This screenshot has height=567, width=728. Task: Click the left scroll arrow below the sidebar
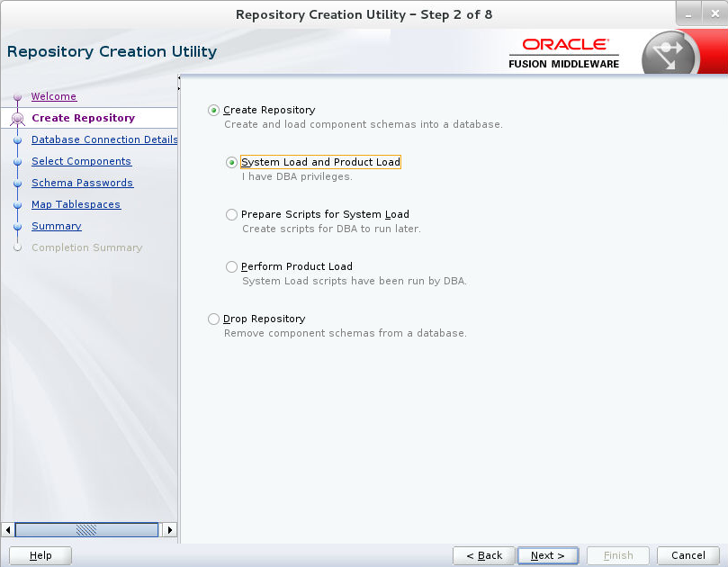click(x=7, y=530)
